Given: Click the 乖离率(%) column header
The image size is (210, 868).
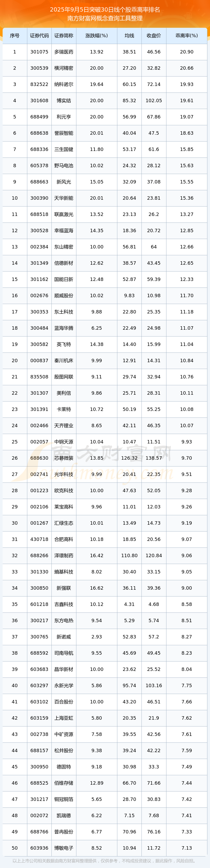Looking at the screenshot, I should tap(187, 36).
